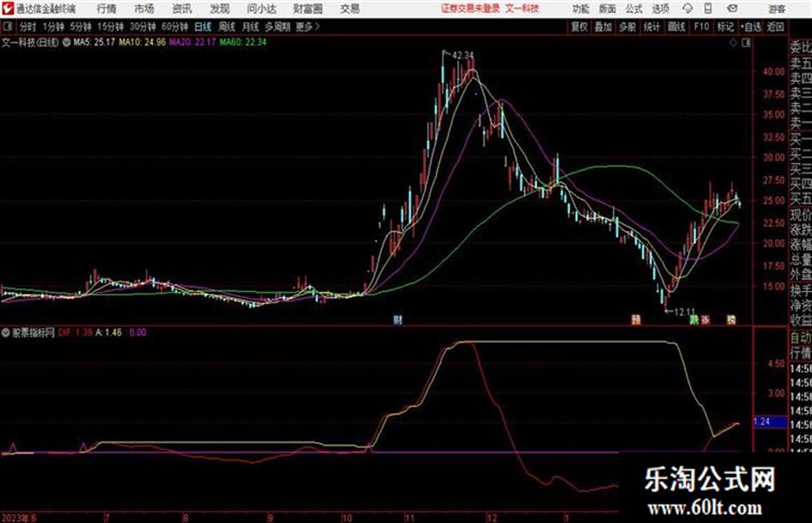The image size is (812, 523).
Task: Switch to the 1分钟 period tab
Action: click(53, 27)
